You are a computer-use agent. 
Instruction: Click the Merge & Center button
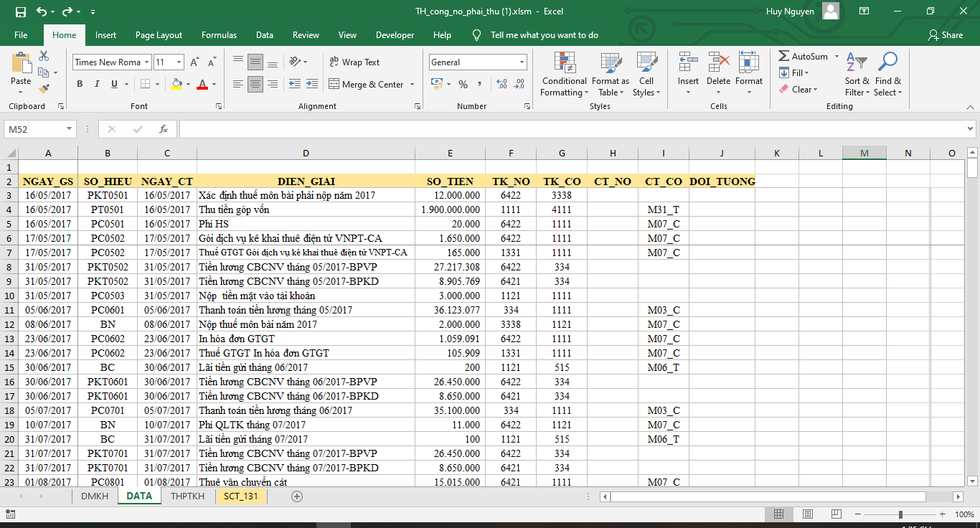pos(372,85)
